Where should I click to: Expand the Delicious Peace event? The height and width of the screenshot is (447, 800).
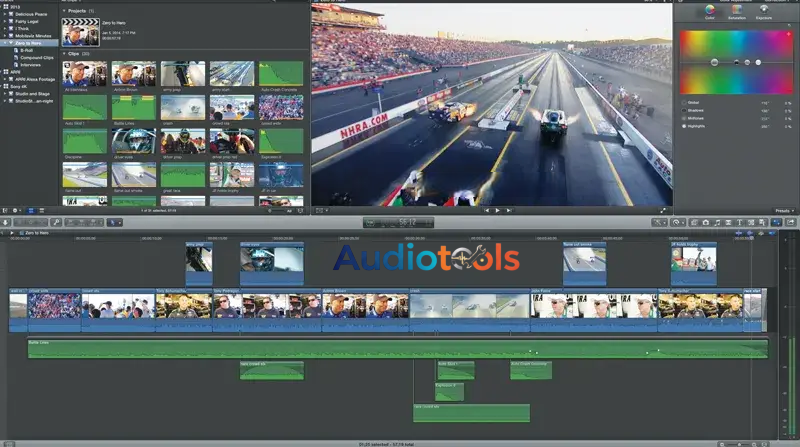click(x=5, y=14)
